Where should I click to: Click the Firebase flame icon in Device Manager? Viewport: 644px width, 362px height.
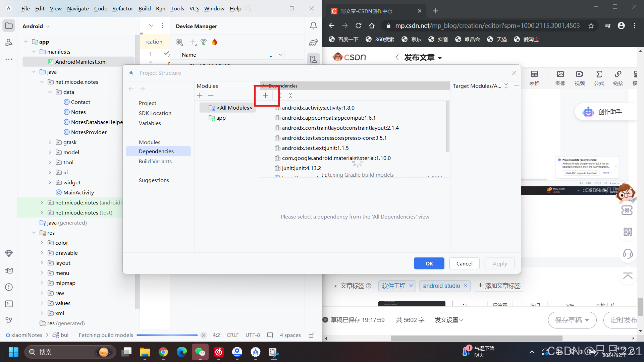(x=215, y=42)
